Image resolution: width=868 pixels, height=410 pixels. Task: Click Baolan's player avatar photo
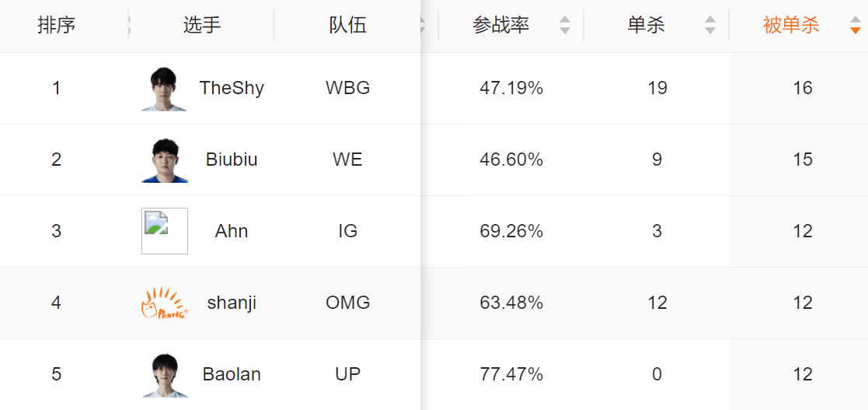click(164, 375)
